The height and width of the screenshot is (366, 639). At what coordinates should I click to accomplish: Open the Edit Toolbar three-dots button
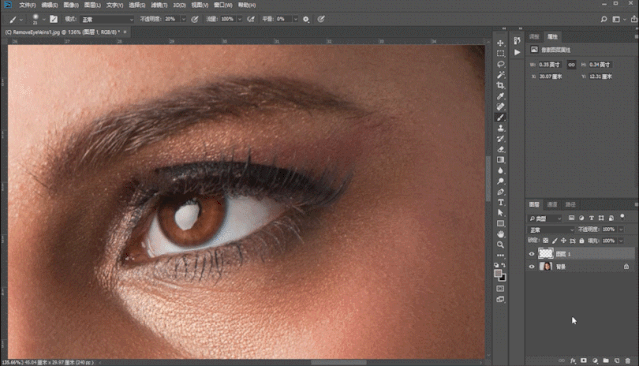(500, 255)
